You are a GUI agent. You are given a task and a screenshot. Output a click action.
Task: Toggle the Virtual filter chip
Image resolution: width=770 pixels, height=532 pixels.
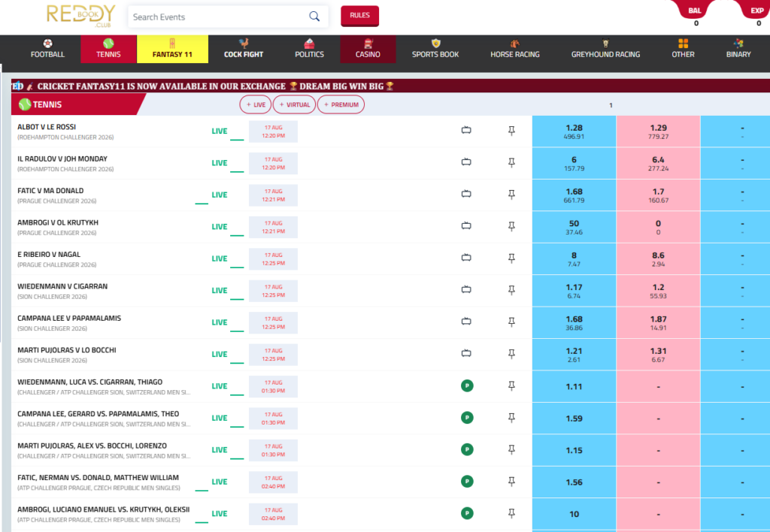pyautogui.click(x=294, y=104)
